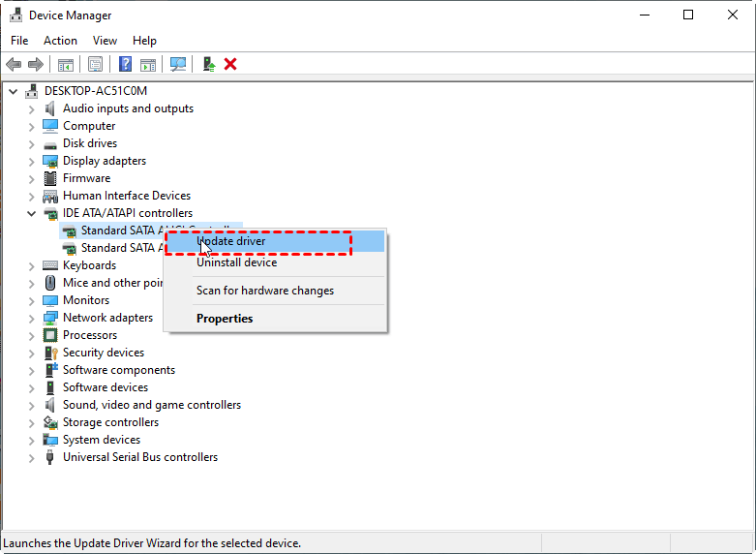The height and width of the screenshot is (554, 756).
Task: Click the Forward arrow toolbar icon
Action: pyautogui.click(x=36, y=64)
